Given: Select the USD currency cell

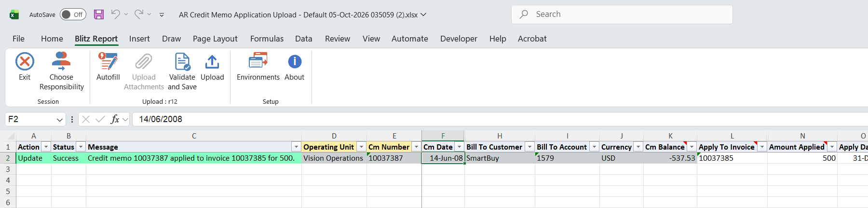Looking at the screenshot, I should 622,158.
